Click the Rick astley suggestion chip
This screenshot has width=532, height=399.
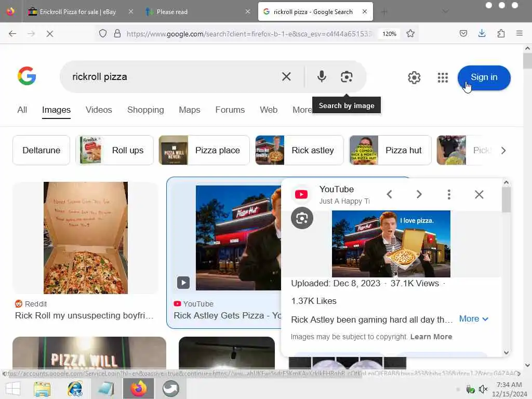coord(299,150)
